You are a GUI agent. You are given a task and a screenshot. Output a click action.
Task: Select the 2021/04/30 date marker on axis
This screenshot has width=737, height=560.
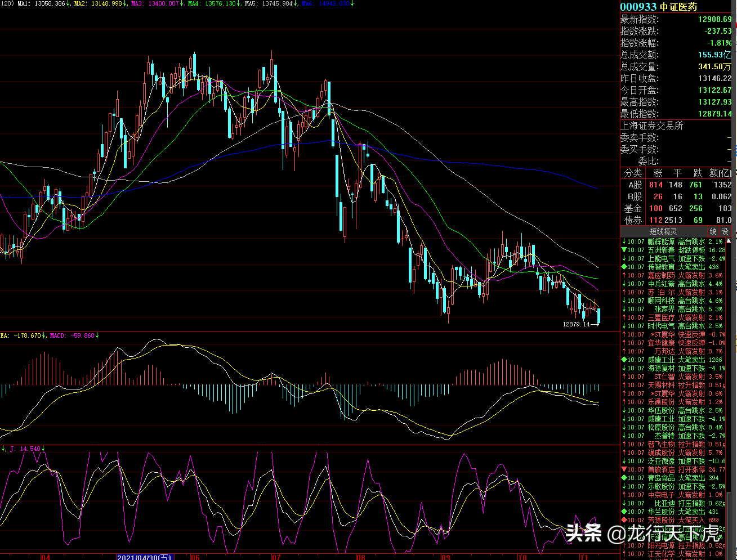tap(145, 557)
